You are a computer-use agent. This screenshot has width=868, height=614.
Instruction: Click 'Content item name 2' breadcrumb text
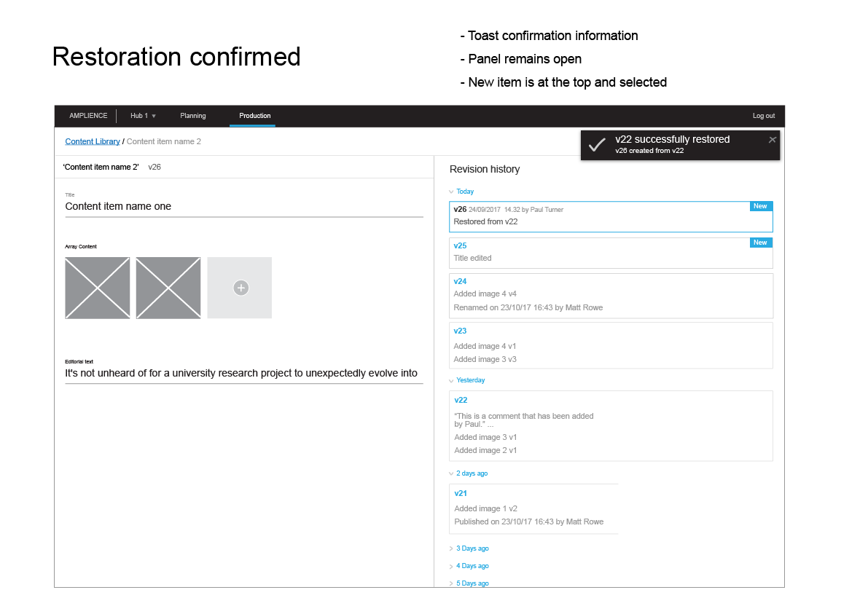pyautogui.click(x=164, y=141)
